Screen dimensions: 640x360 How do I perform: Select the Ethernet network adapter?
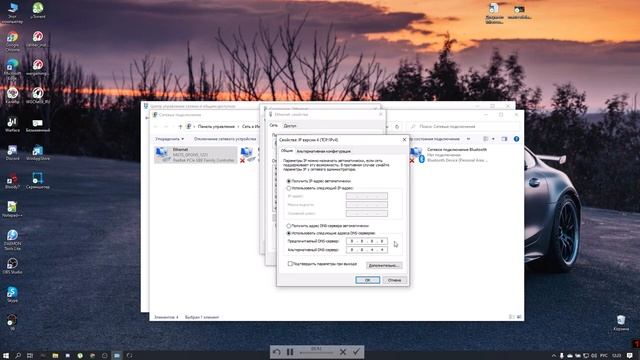point(196,155)
